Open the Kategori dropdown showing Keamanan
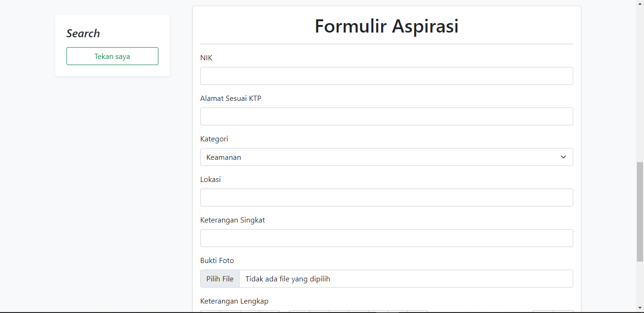 coord(377,157)
